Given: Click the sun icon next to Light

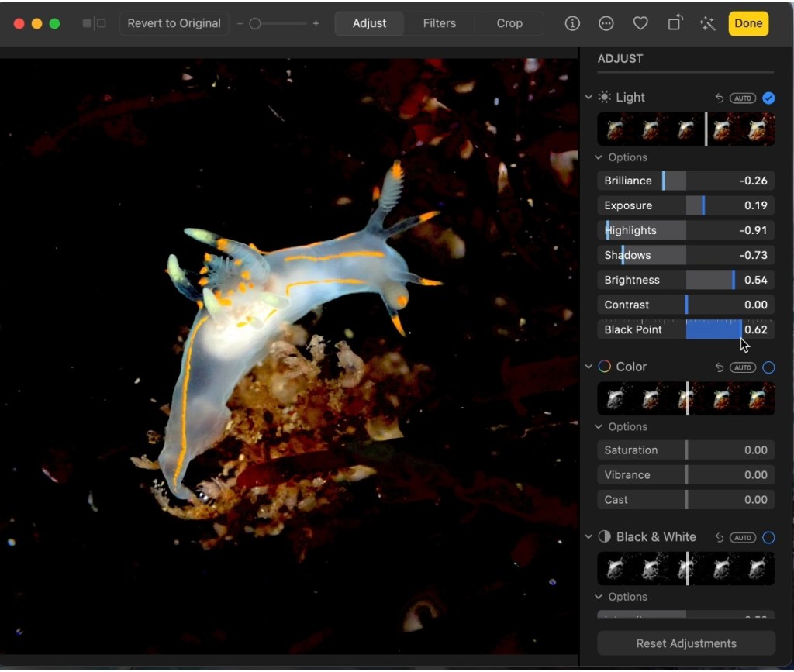Looking at the screenshot, I should point(603,97).
